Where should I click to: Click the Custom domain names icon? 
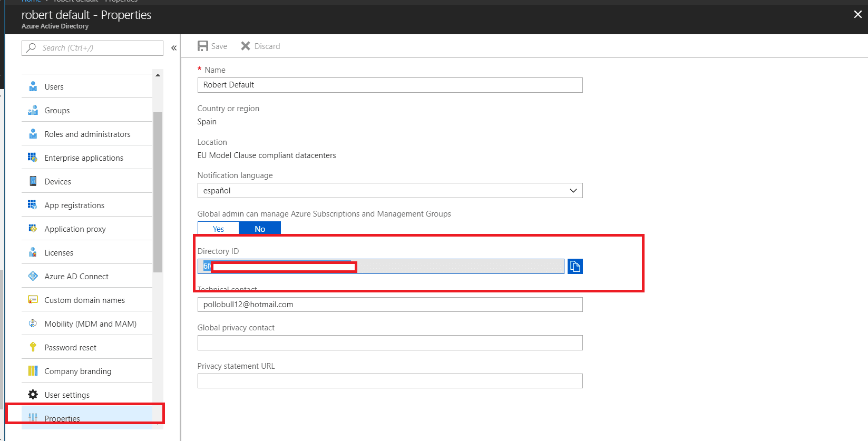point(33,300)
